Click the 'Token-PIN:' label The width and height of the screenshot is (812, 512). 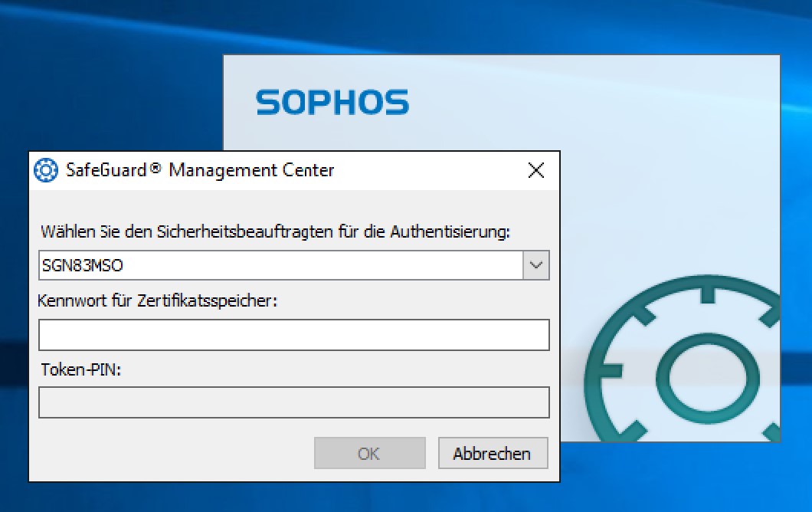pyautogui.click(x=80, y=369)
